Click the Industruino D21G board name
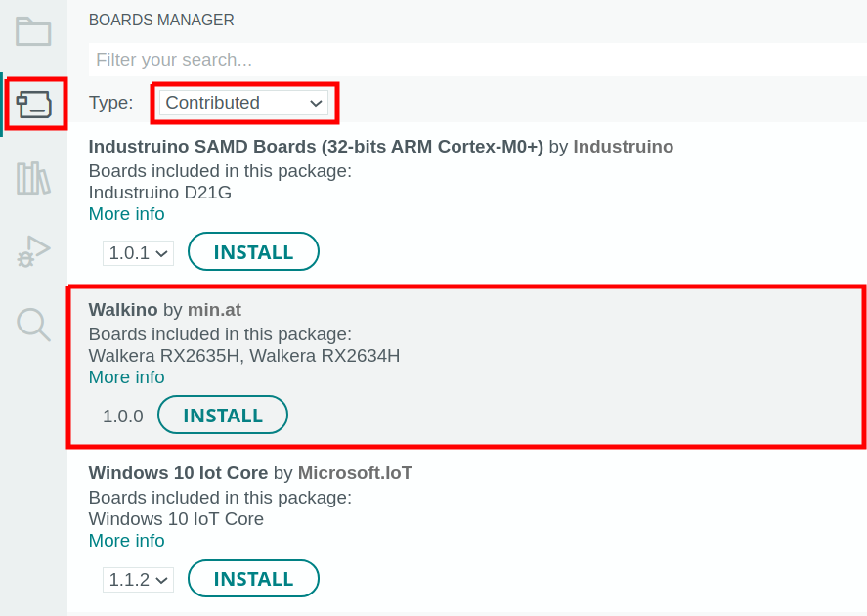The height and width of the screenshot is (616, 867). click(x=160, y=193)
